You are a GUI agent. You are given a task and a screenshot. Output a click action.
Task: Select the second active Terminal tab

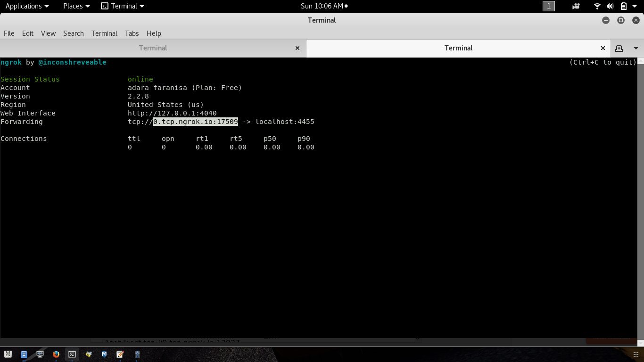(458, 48)
